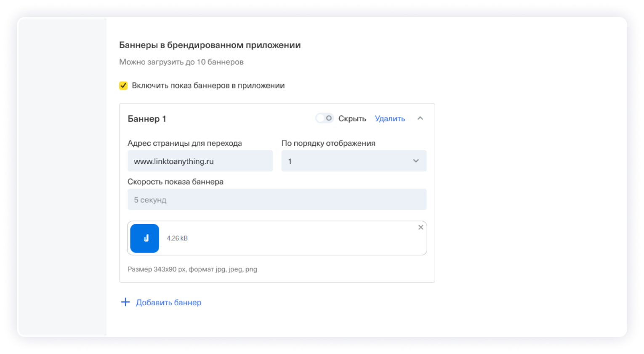Uncheck the enable banner display checkbox

click(123, 86)
